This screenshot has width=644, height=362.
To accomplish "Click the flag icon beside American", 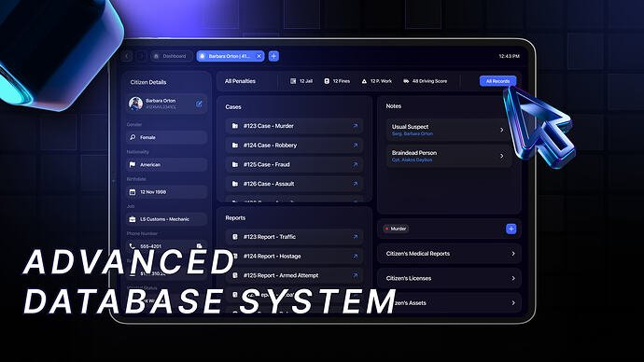I will 133,164.
